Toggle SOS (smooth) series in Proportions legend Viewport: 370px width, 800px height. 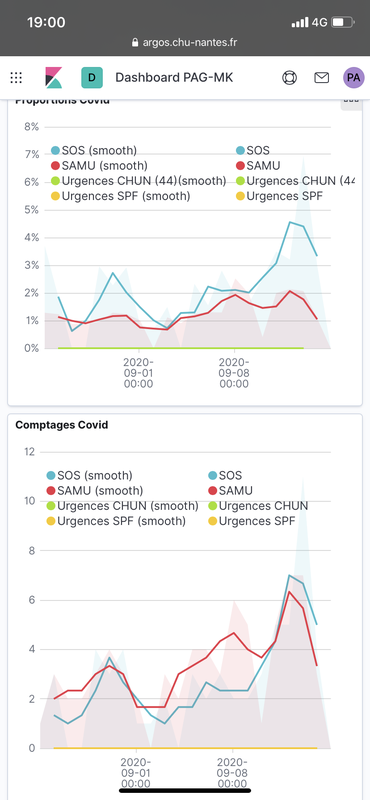point(94,150)
